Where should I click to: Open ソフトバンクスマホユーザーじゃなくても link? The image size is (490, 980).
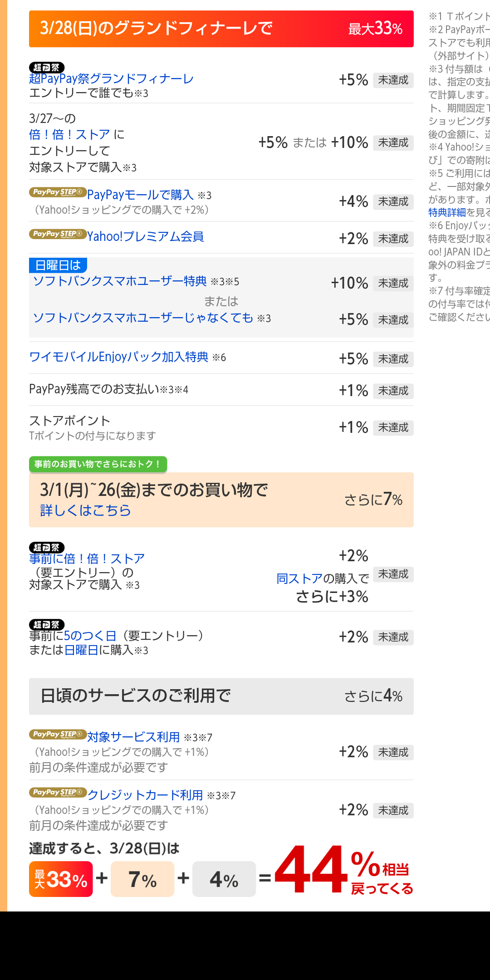click(142, 318)
